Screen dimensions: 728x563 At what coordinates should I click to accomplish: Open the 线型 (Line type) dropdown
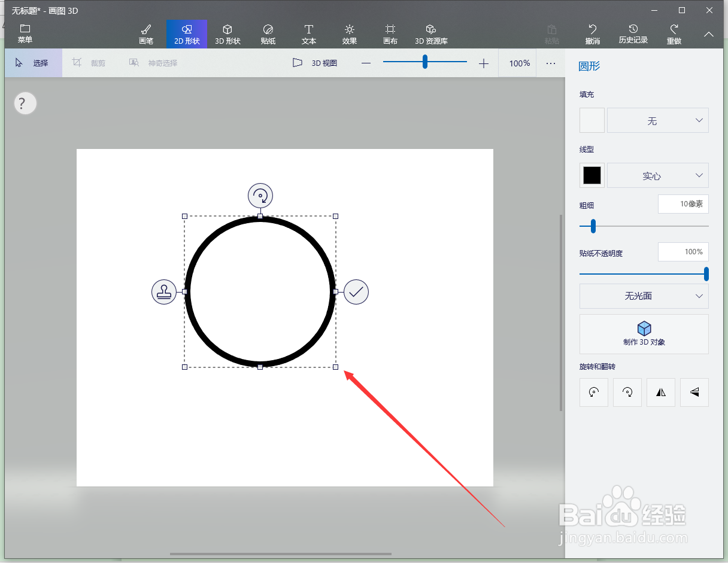(x=657, y=175)
